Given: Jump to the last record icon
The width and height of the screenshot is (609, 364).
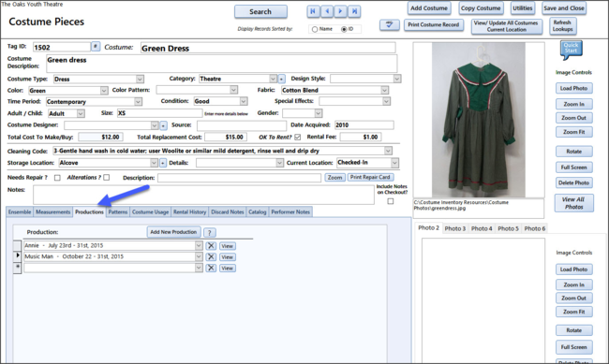Looking at the screenshot, I should pos(354,11).
